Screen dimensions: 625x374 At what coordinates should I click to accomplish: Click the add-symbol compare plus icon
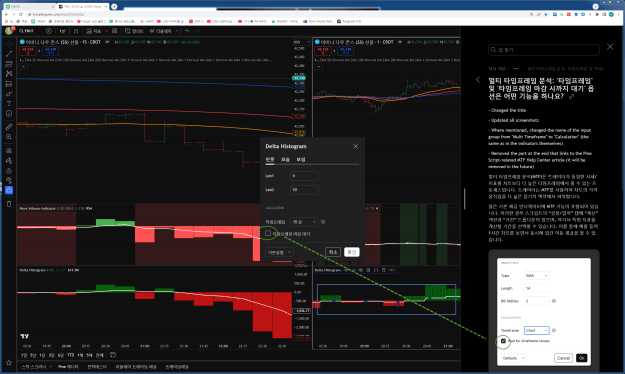[49, 31]
